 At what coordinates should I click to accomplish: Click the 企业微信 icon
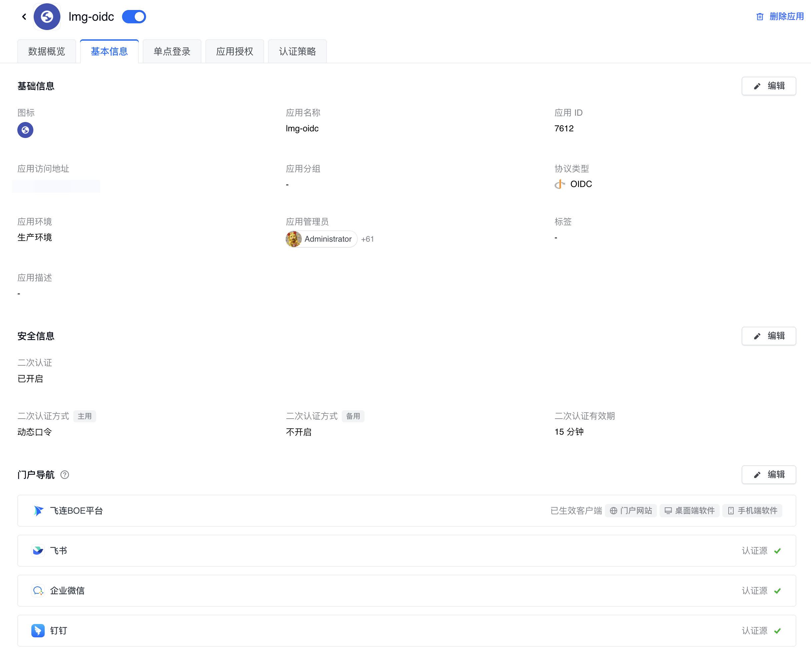(x=38, y=591)
